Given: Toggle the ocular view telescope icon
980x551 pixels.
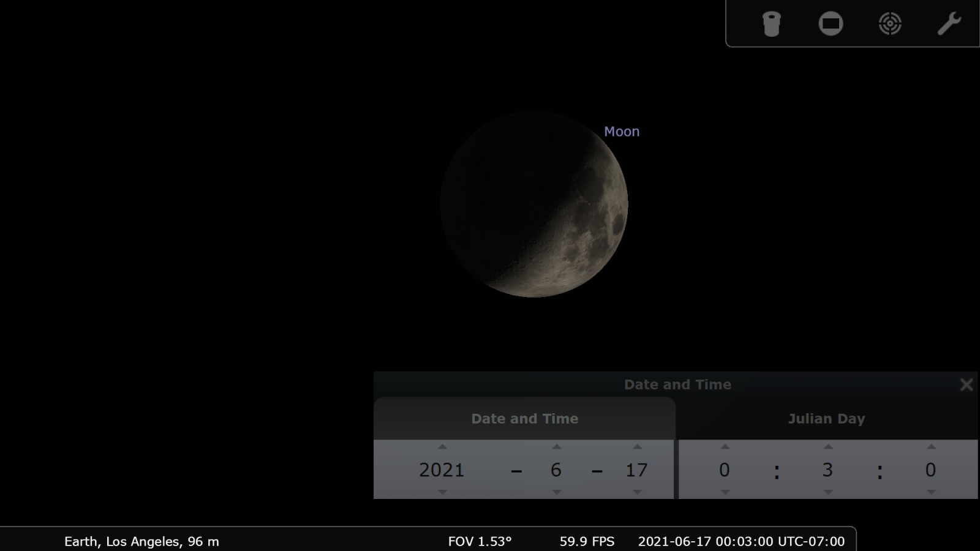Looking at the screenshot, I should [771, 24].
